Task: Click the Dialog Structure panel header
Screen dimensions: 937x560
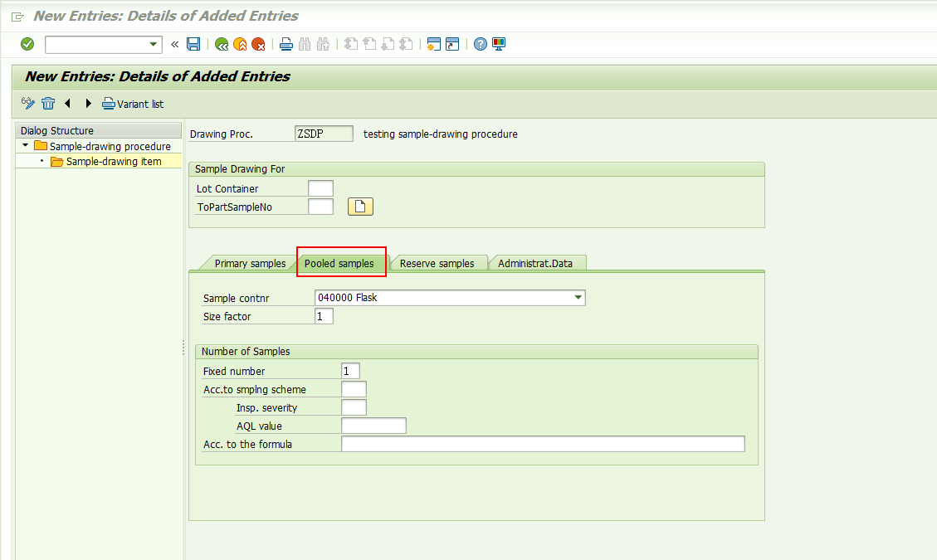Action: tap(99, 130)
